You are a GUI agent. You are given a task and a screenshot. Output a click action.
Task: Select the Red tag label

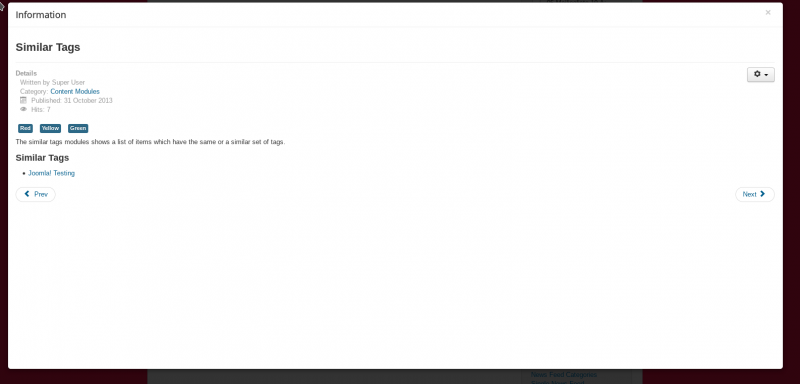25,129
